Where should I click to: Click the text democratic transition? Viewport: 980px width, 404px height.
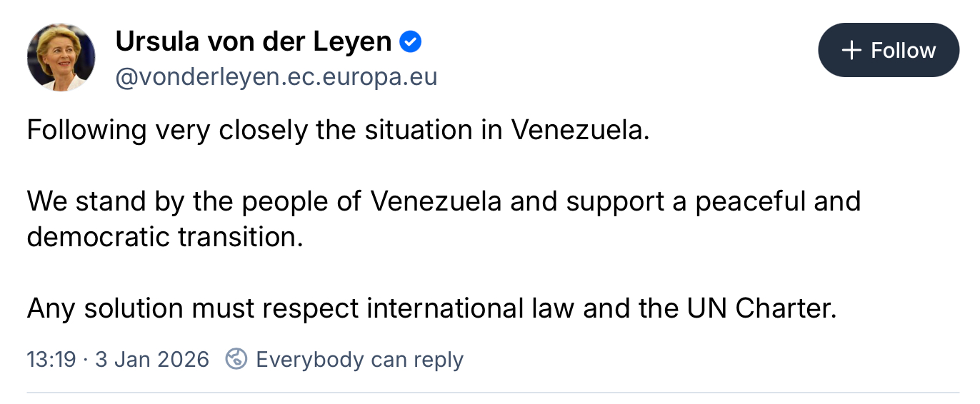click(165, 236)
